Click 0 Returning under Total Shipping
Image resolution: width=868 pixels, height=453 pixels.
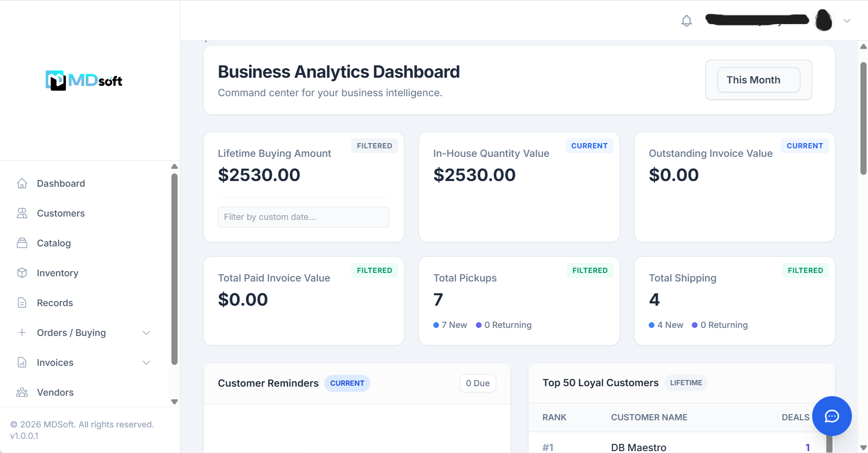(720, 325)
